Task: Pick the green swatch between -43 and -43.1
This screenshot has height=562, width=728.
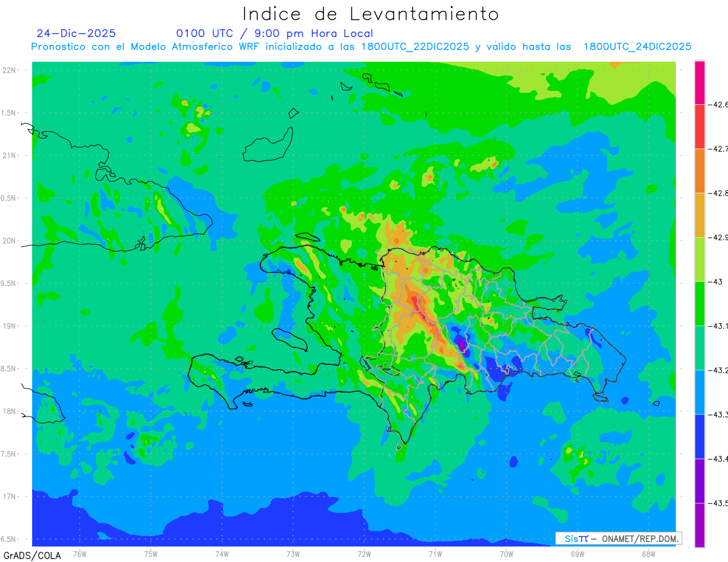Action: (x=699, y=304)
